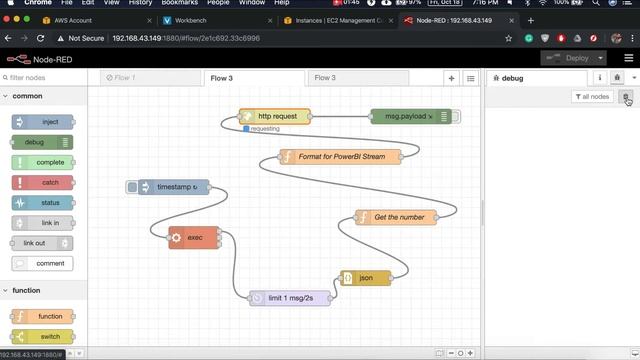Open Chrome three-dot menu

pyautogui.click(x=632, y=38)
